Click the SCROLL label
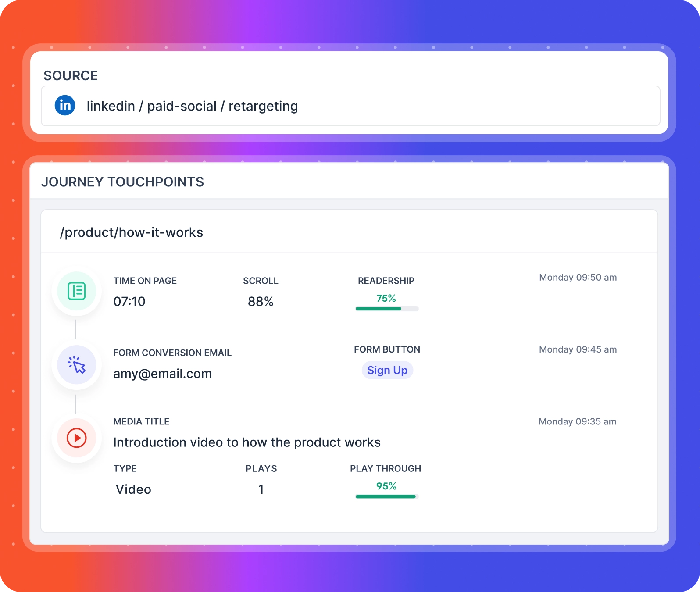Viewport: 700px width, 592px height. click(261, 281)
